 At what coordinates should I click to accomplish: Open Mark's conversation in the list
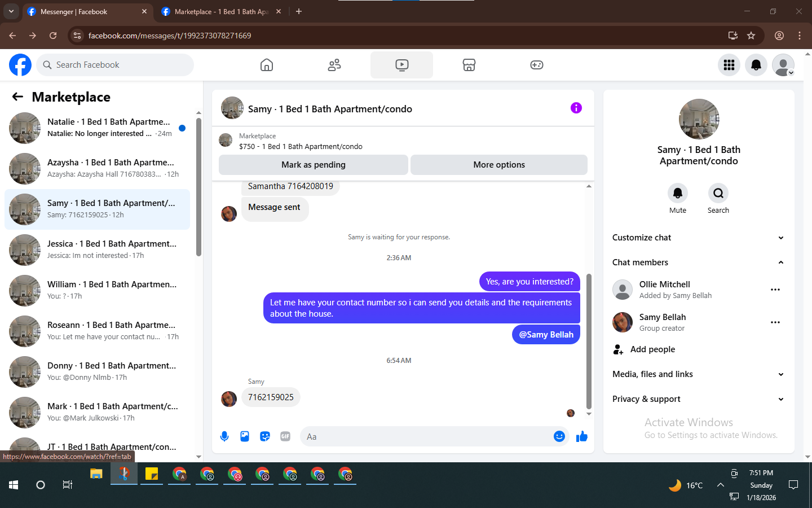coord(97,412)
